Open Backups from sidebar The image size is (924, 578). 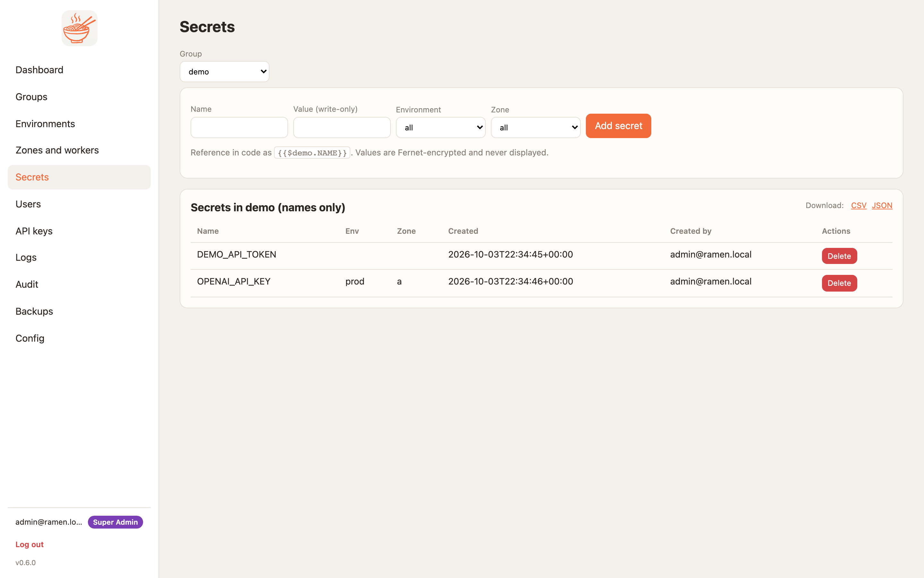(79, 311)
